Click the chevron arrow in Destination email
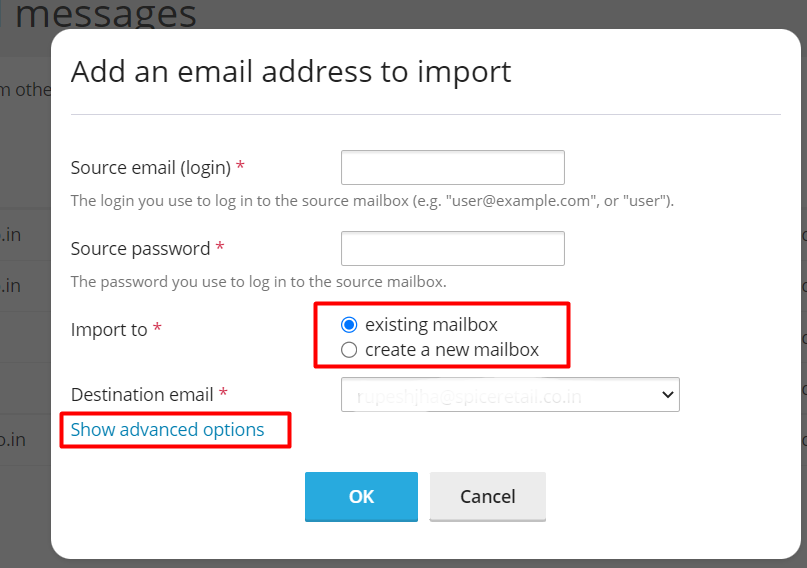This screenshot has width=807, height=568. pyautogui.click(x=668, y=395)
